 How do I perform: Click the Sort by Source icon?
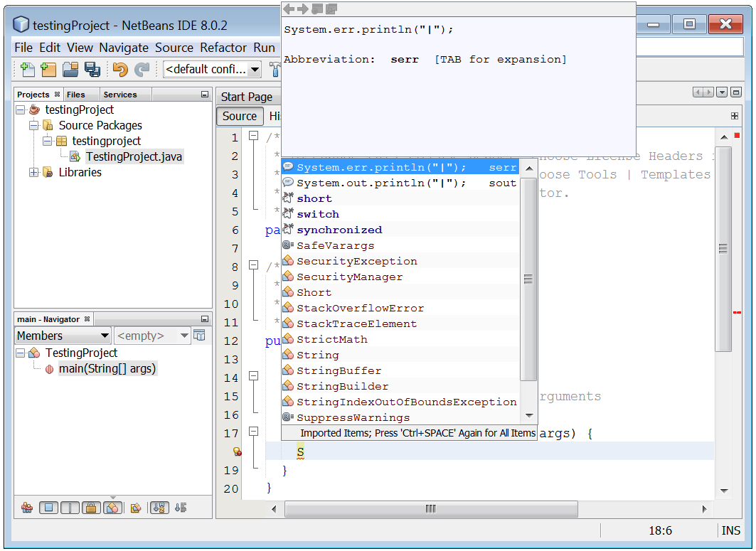pos(181,508)
